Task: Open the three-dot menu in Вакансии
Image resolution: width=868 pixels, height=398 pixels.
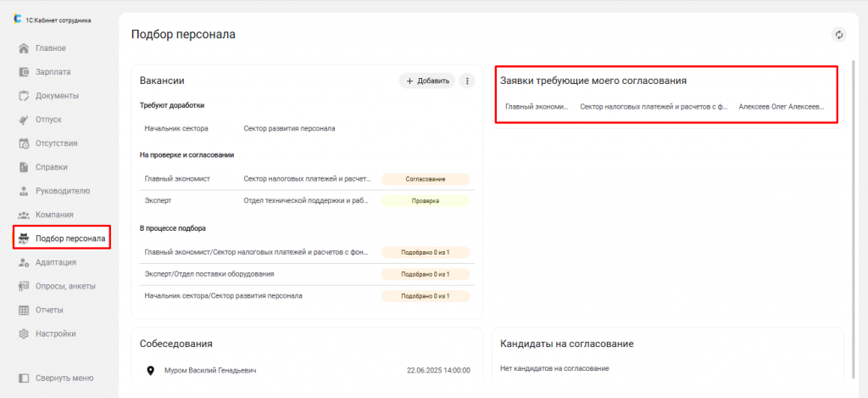Action: coord(465,81)
